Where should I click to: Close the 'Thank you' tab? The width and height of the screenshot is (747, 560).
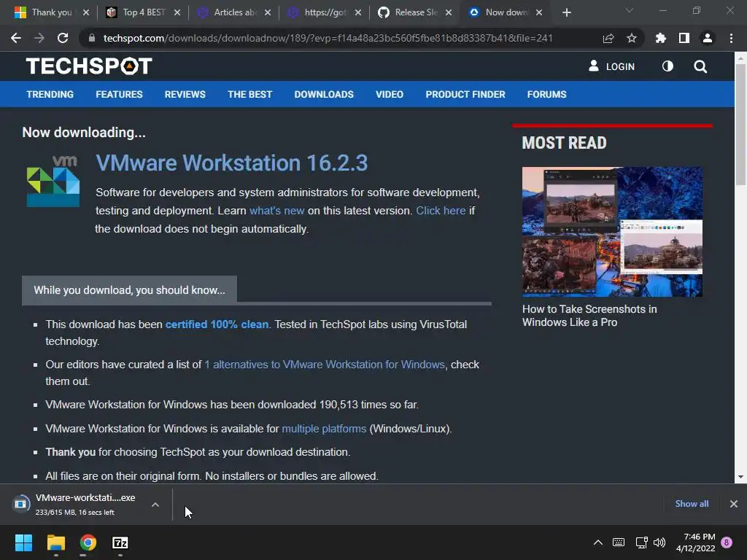(x=86, y=13)
